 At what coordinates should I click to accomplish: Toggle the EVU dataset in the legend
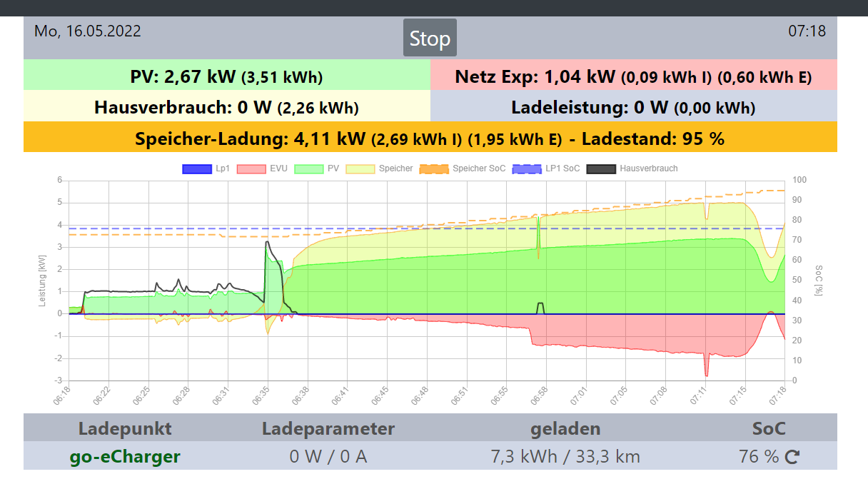click(261, 168)
